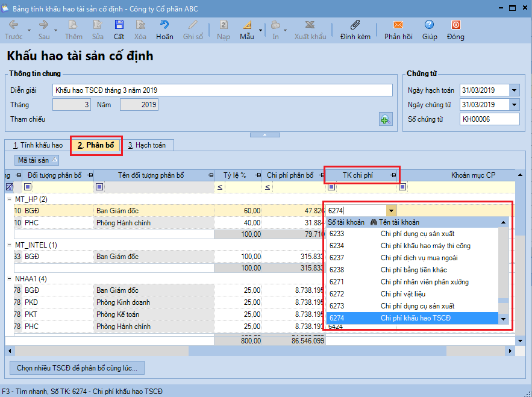Click the Số chứng từ field KH00006

[x=490, y=119]
